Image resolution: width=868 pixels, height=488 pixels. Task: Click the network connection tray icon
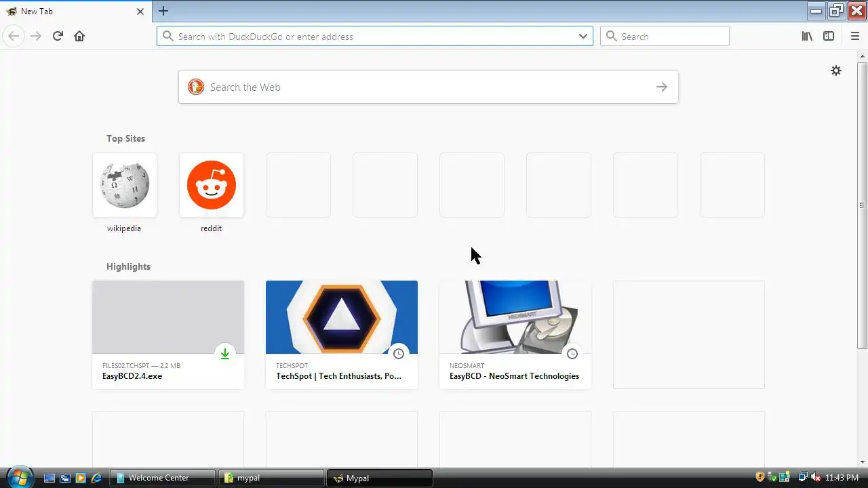pos(803,477)
